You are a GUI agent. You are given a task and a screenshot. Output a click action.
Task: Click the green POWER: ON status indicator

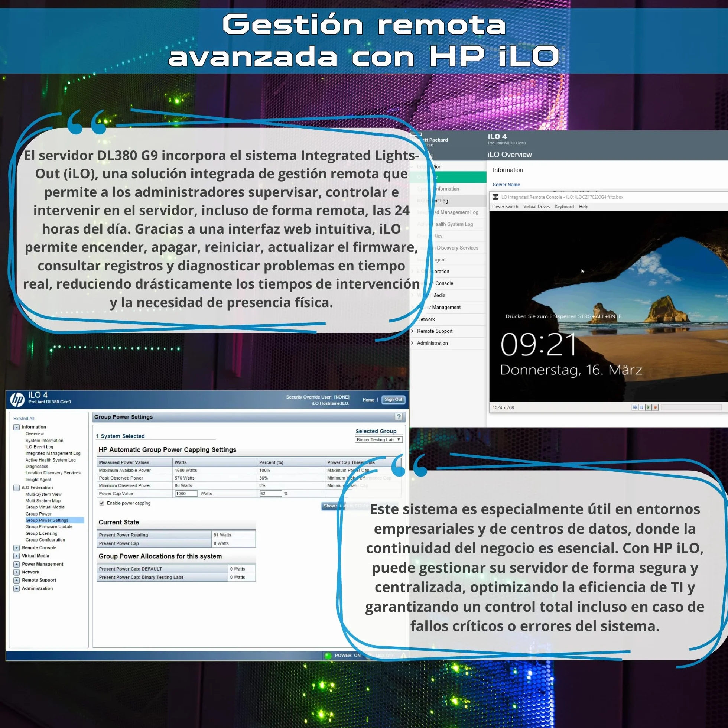(x=328, y=656)
